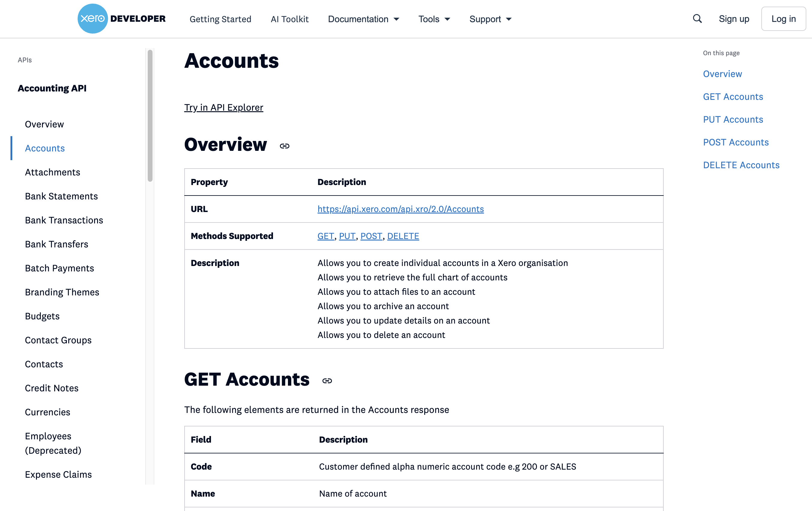Jump to PUT Accounts in On this page

click(733, 119)
